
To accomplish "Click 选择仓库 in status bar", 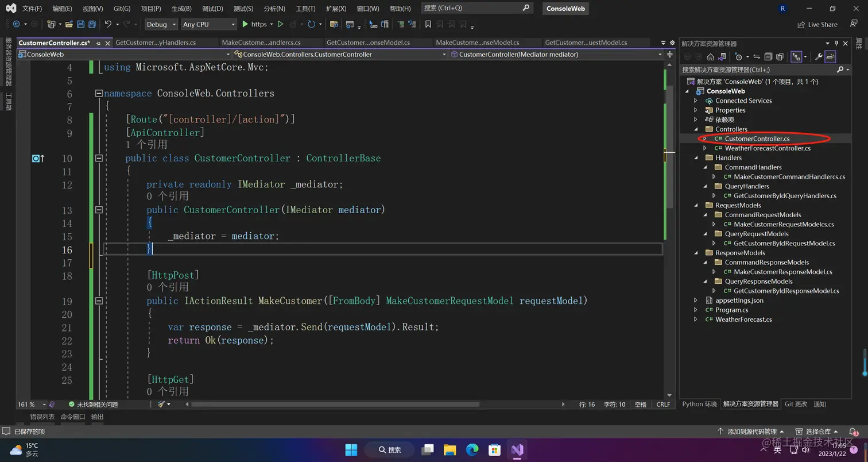I will coord(817,432).
